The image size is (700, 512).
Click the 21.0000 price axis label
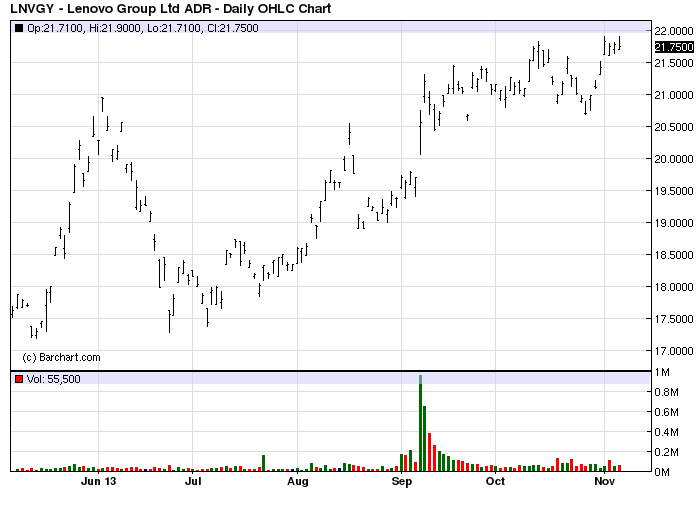[674, 95]
